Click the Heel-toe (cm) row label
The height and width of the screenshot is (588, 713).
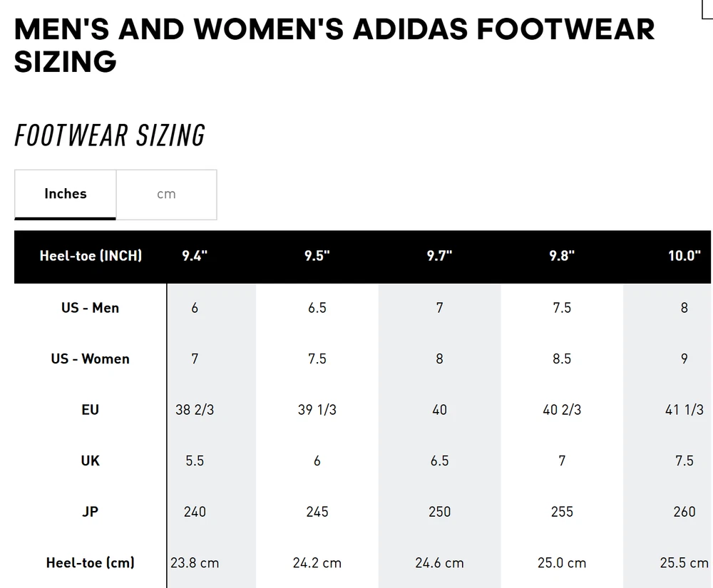(91, 562)
